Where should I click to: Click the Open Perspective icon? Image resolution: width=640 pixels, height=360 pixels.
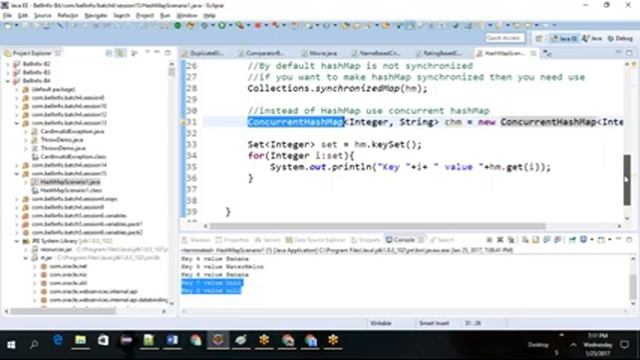(x=539, y=38)
